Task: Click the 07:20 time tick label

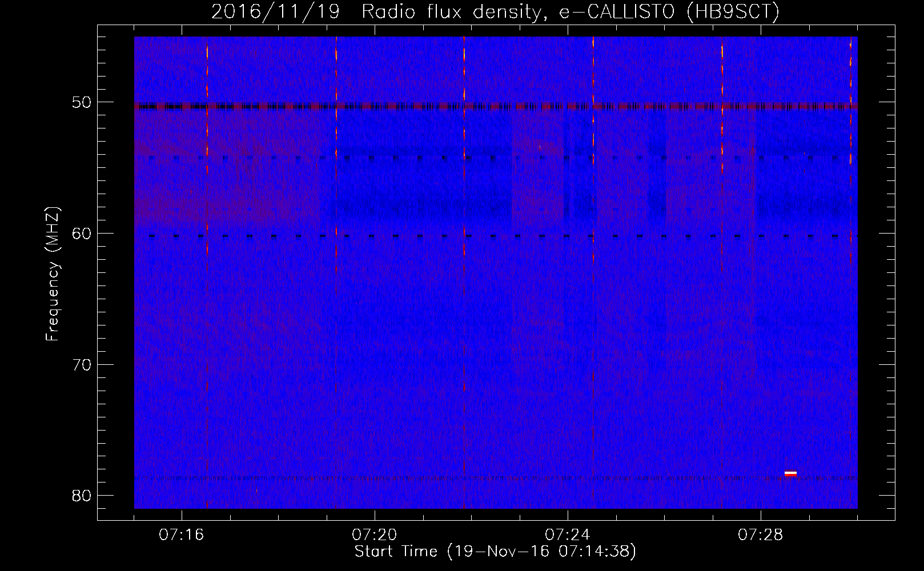Action: click(375, 535)
